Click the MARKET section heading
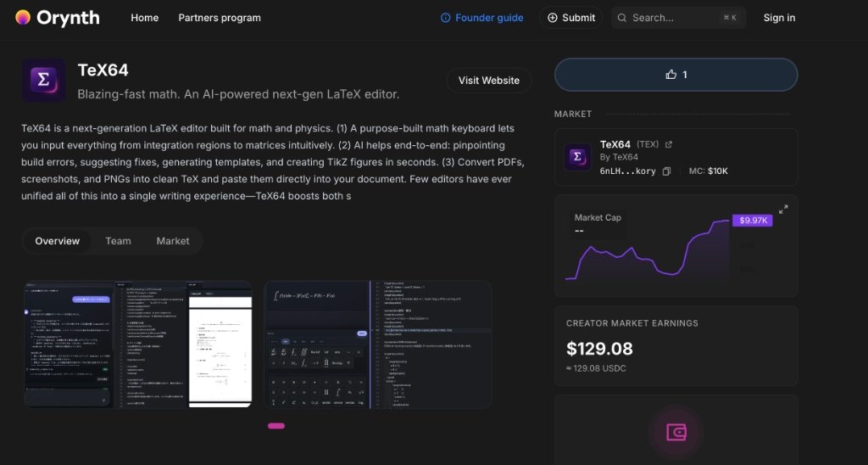Screen dimensions: 868x465 pos(573,114)
